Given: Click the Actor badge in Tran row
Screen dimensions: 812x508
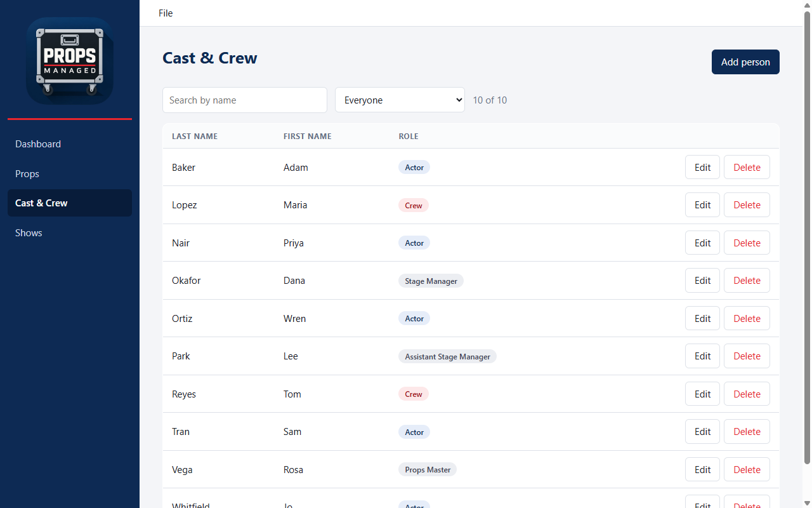Looking at the screenshot, I should pos(414,432).
